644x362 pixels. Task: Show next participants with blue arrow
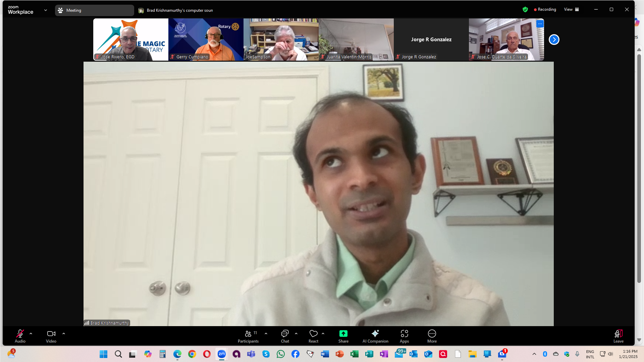554,40
